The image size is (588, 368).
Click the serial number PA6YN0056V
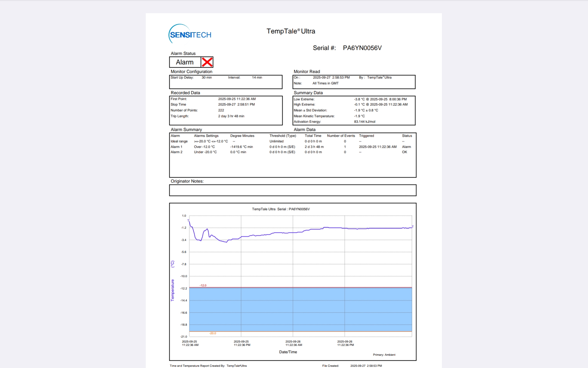[362, 48]
